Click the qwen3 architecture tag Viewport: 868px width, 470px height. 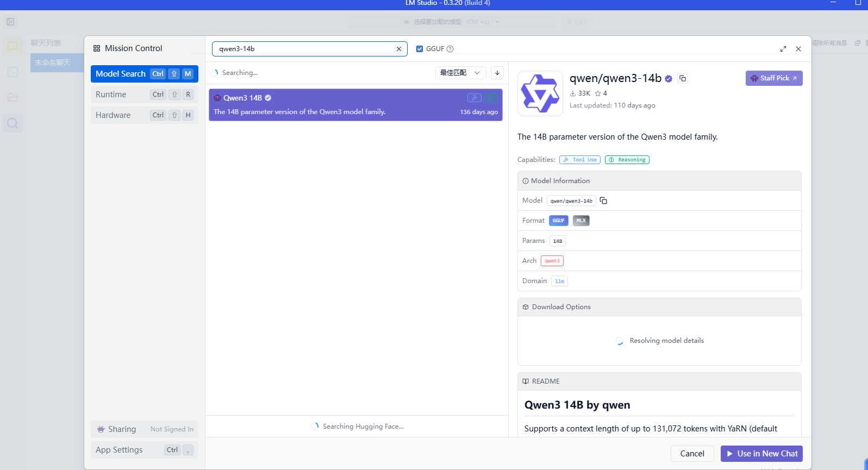[552, 261]
